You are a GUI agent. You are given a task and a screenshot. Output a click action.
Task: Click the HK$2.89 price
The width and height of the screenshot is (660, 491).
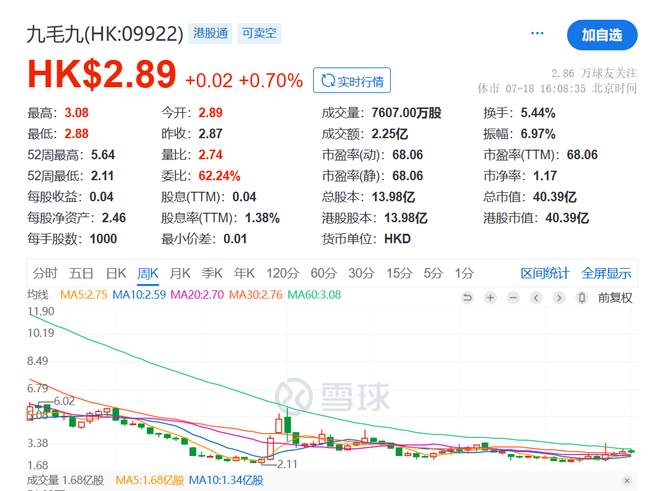click(x=102, y=75)
